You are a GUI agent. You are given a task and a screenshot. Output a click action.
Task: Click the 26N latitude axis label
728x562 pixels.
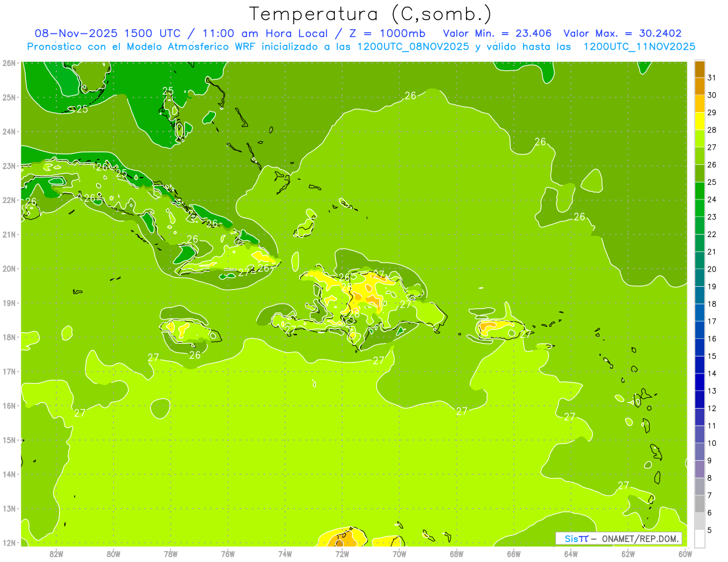pos(9,63)
